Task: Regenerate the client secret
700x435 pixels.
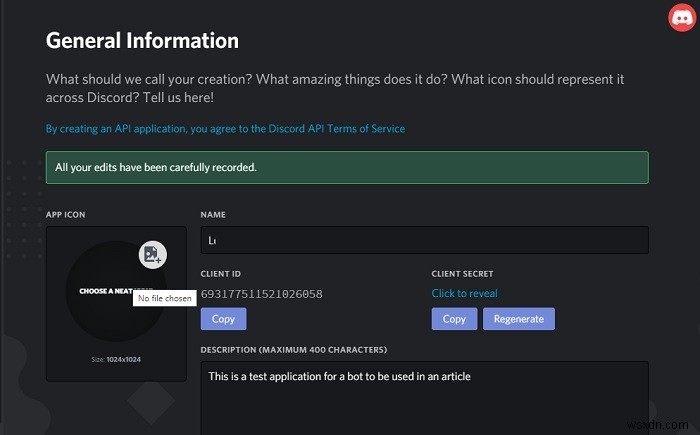Action: [x=519, y=319]
